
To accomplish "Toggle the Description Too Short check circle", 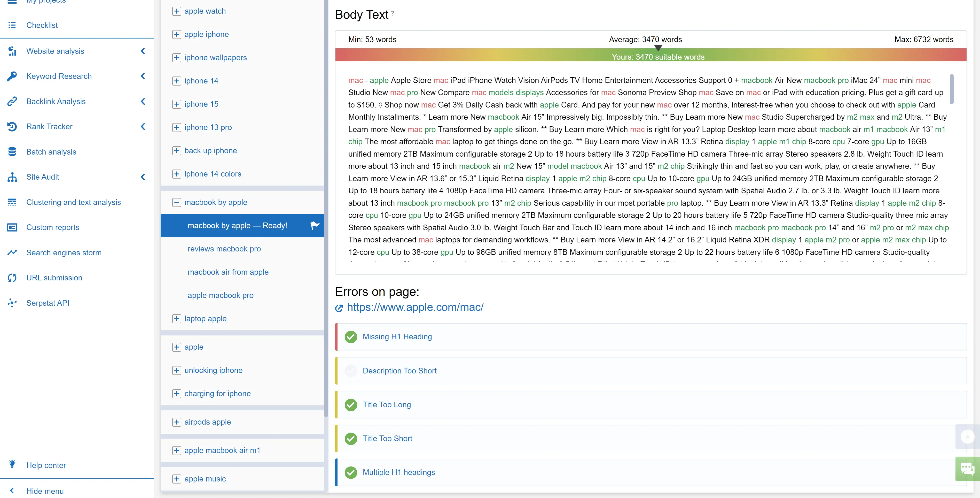I will coord(351,370).
